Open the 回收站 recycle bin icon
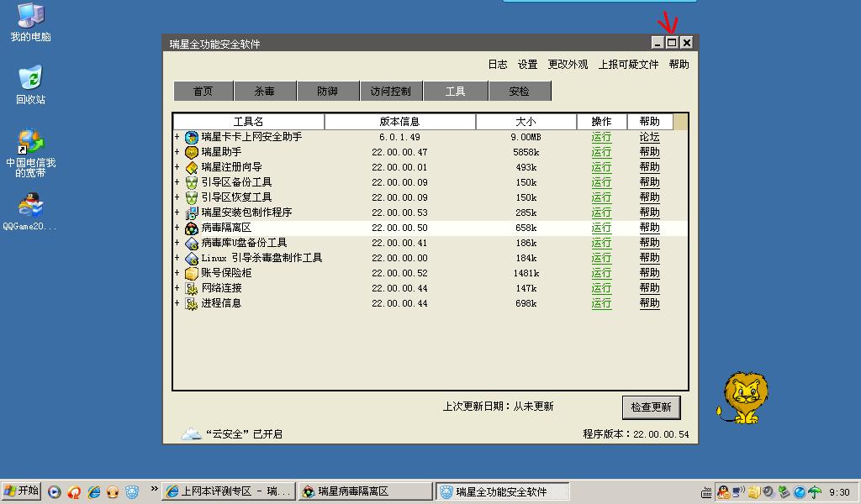Image resolution: width=861 pixels, height=504 pixels. (30, 78)
